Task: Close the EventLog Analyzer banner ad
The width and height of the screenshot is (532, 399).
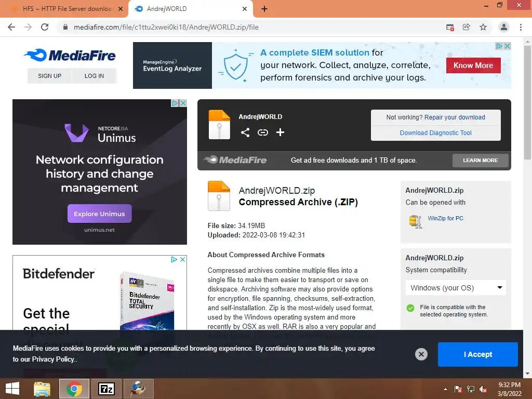Action: click(x=507, y=46)
